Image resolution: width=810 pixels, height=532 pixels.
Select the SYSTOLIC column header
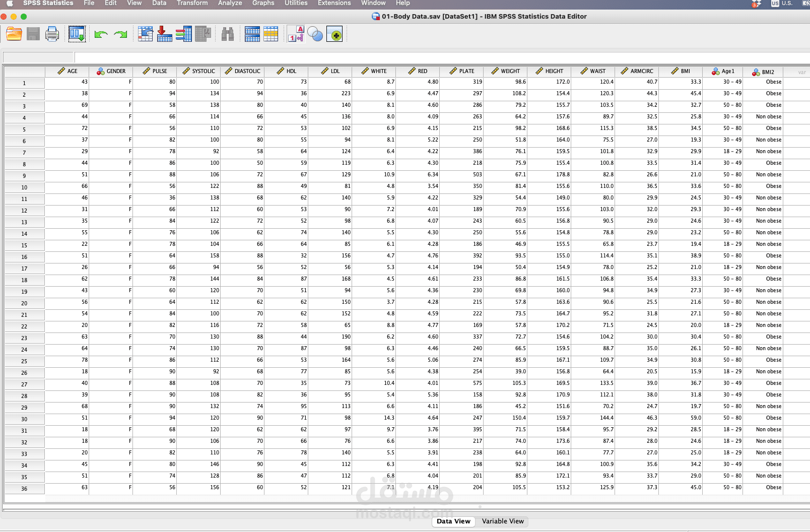click(x=198, y=71)
